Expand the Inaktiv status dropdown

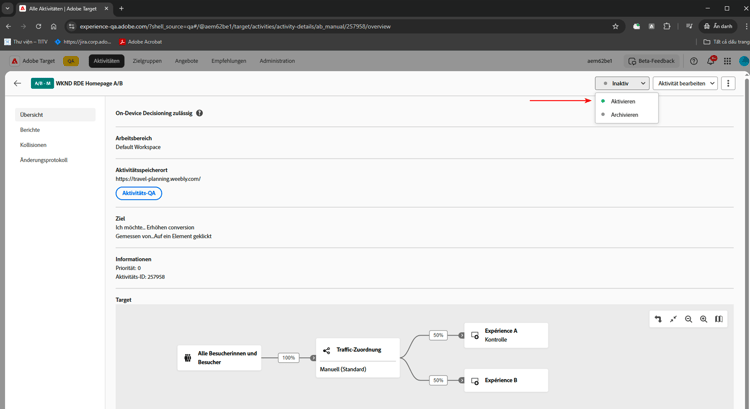pyautogui.click(x=622, y=83)
